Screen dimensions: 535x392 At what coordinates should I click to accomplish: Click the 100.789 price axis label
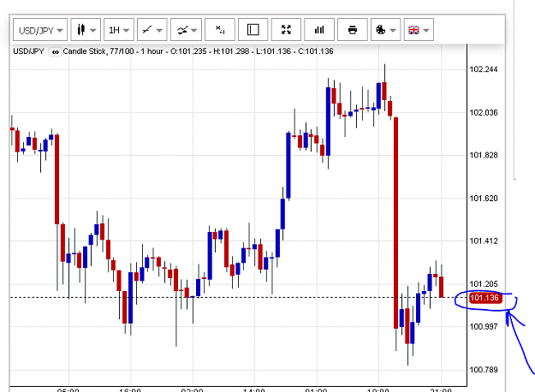point(484,370)
